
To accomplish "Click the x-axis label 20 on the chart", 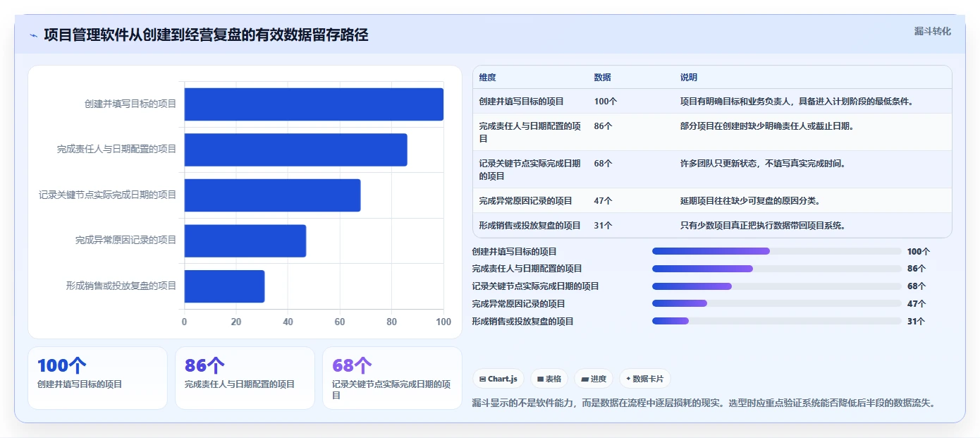I will coord(236,322).
